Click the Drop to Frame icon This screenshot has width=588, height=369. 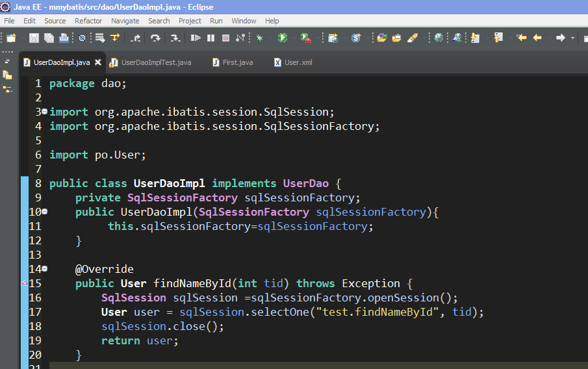coord(100,38)
